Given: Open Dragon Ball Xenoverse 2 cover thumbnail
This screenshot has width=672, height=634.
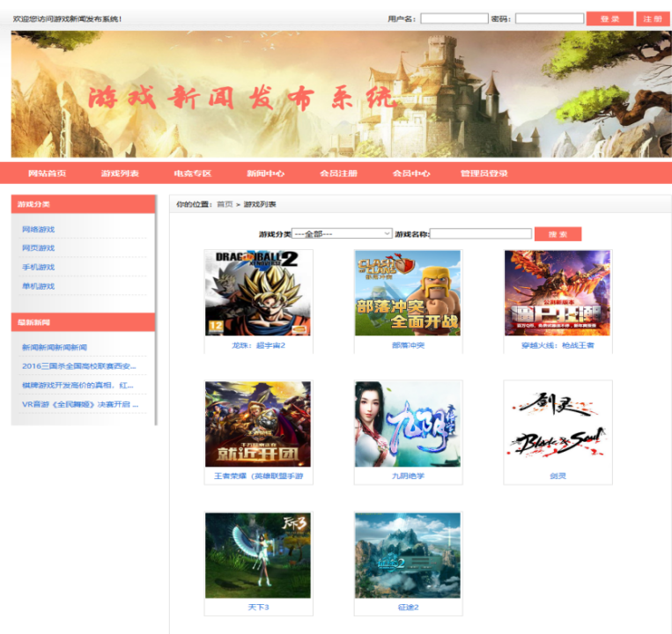Looking at the screenshot, I should point(258,293).
